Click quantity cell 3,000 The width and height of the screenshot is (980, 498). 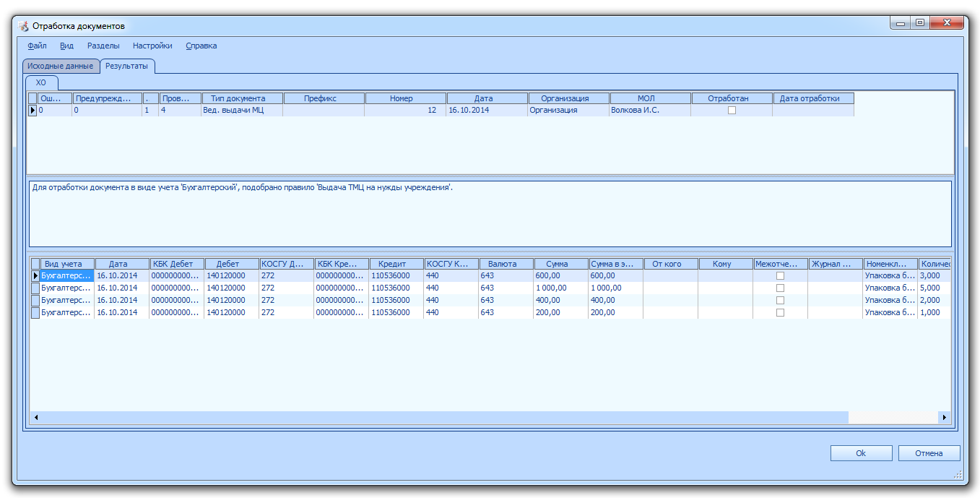point(935,276)
